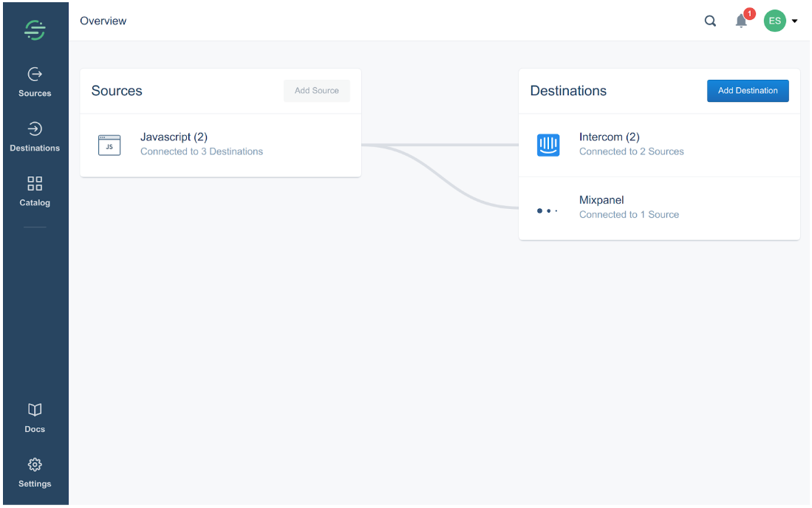Open the Catalog grid icon

click(35, 183)
